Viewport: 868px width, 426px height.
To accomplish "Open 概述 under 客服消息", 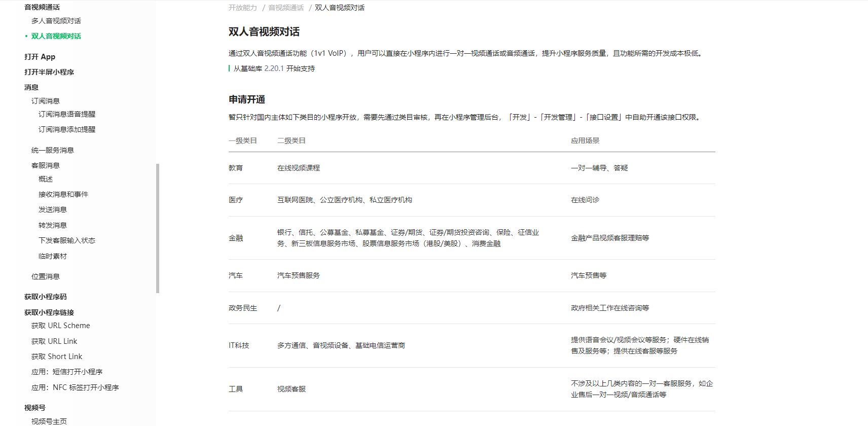I will coord(46,179).
